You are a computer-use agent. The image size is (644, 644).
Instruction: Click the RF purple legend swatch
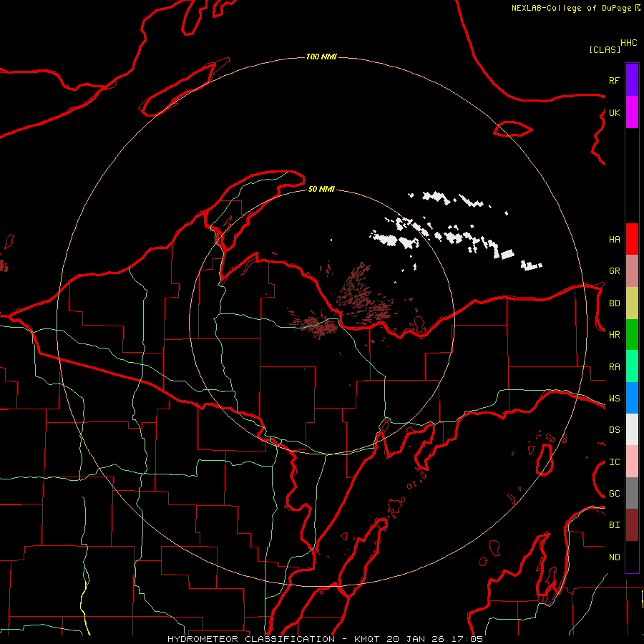click(x=632, y=80)
